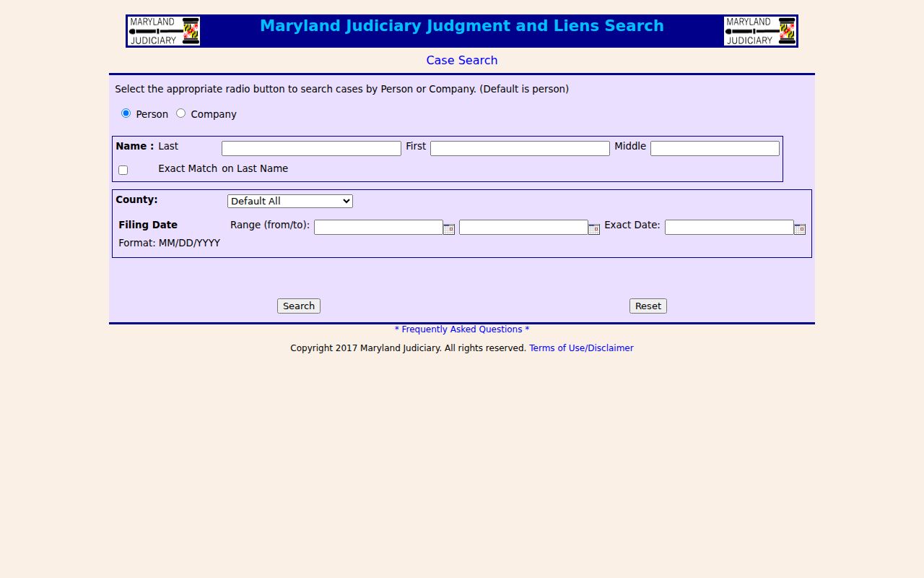The width and height of the screenshot is (924, 578).
Task: Click the left Maryland Judiciary logo
Action: pos(164,31)
